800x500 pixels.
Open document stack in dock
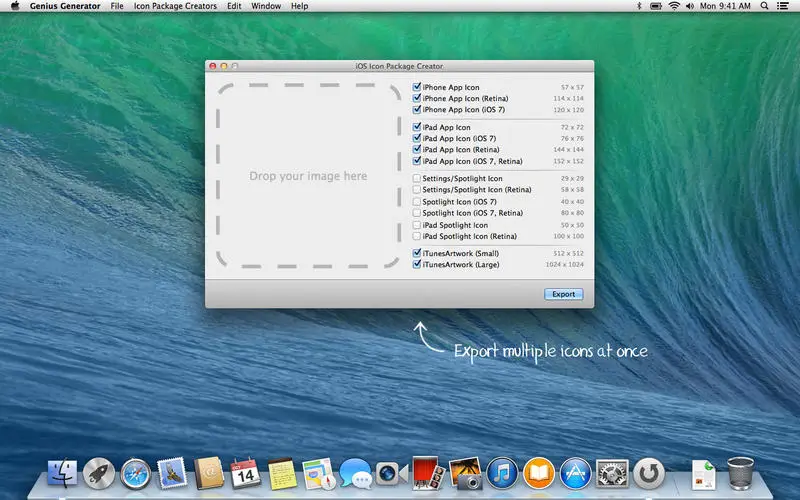(704, 474)
